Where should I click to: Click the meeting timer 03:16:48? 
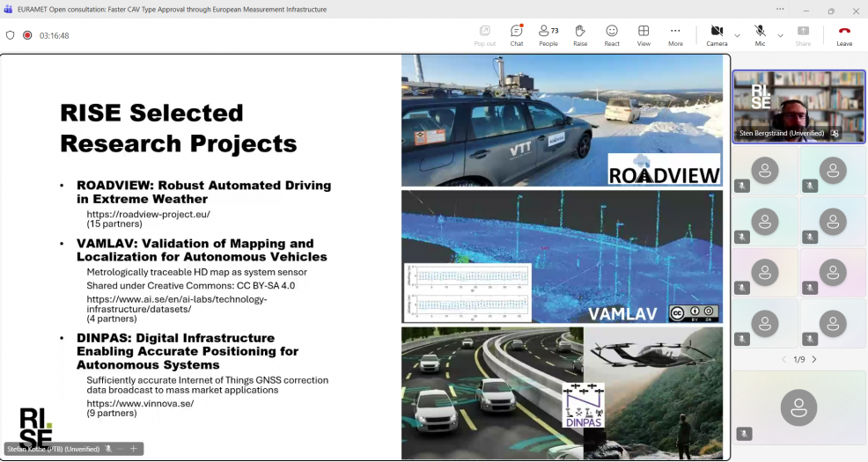[55, 35]
